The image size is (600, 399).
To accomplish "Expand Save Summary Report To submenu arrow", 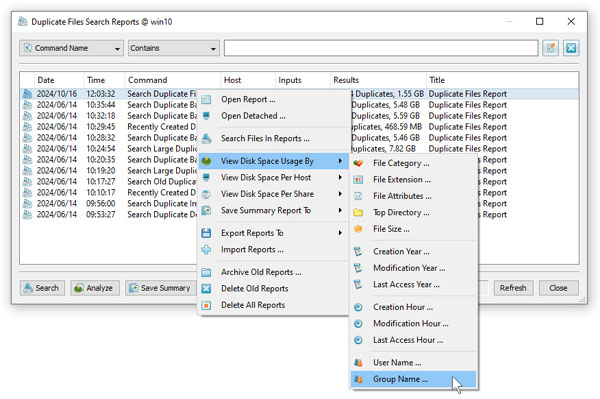I will click(340, 210).
